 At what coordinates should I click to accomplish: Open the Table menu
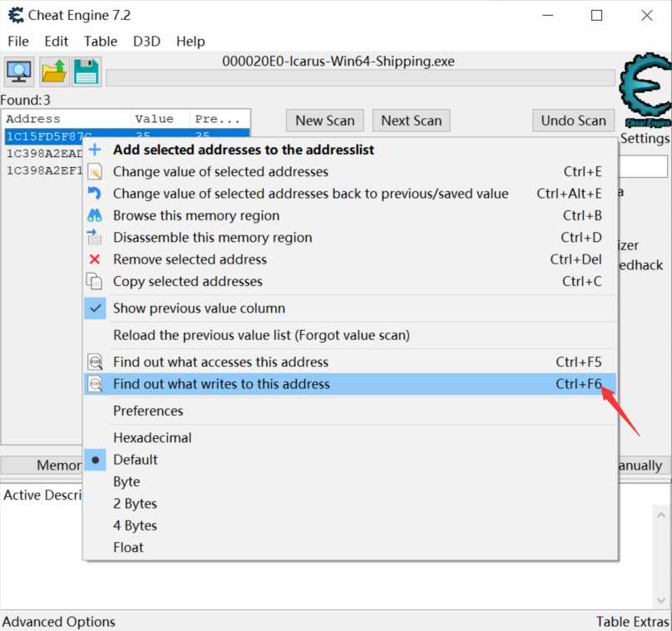tap(101, 41)
